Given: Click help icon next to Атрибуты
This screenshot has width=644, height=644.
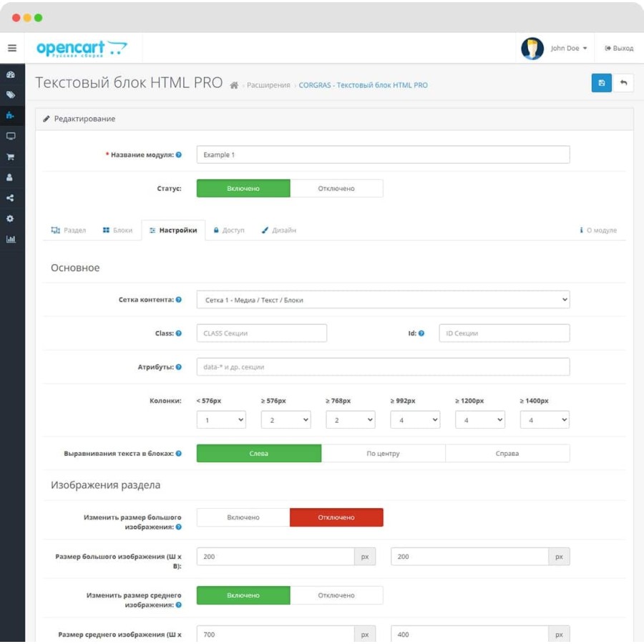Looking at the screenshot, I should (x=179, y=367).
